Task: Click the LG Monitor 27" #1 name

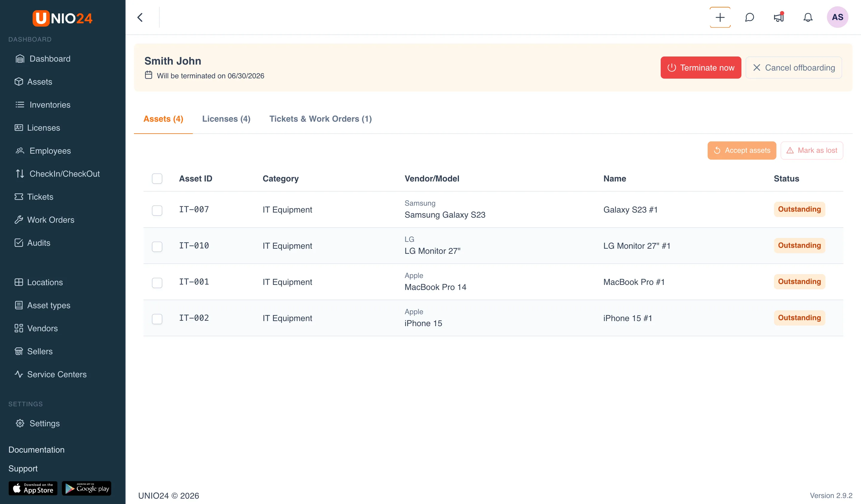Action: click(x=636, y=246)
